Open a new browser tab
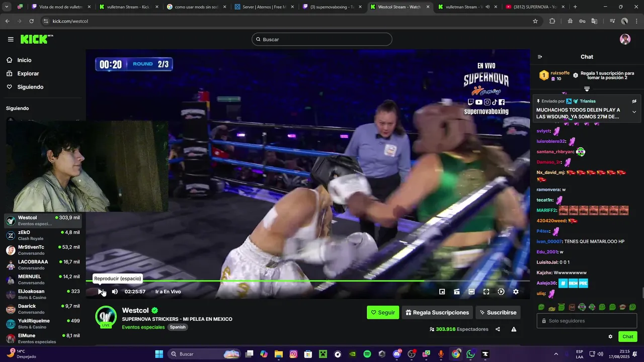The image size is (644, 362). [575, 7]
